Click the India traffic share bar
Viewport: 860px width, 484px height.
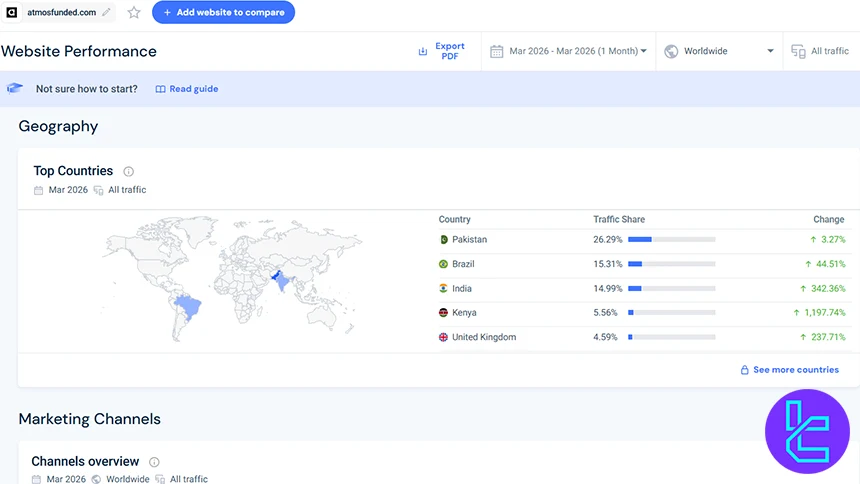671,288
